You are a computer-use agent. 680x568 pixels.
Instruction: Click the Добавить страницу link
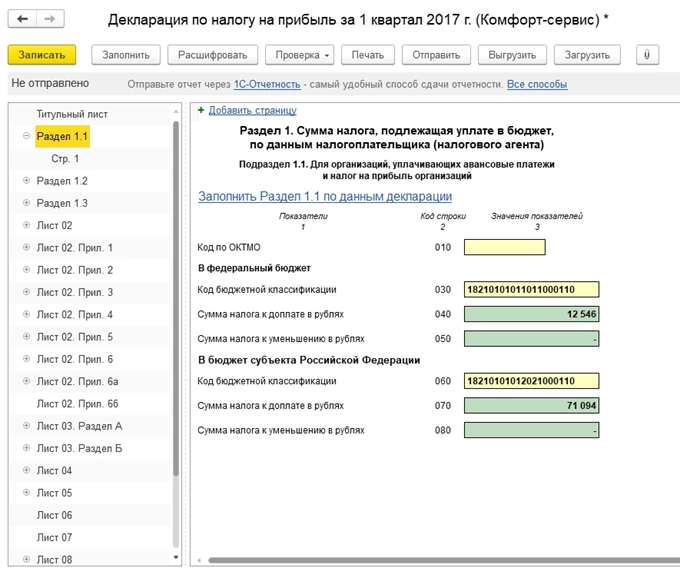point(253,111)
